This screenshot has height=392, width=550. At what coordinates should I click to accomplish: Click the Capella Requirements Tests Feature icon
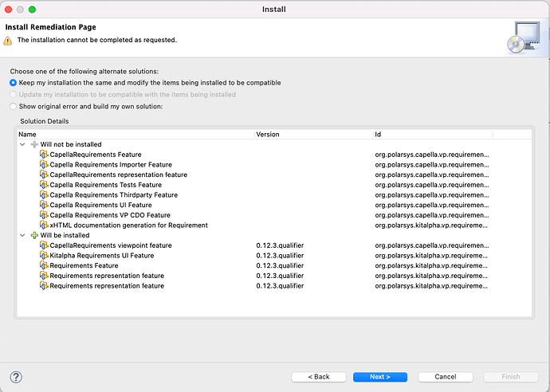pyautogui.click(x=44, y=185)
